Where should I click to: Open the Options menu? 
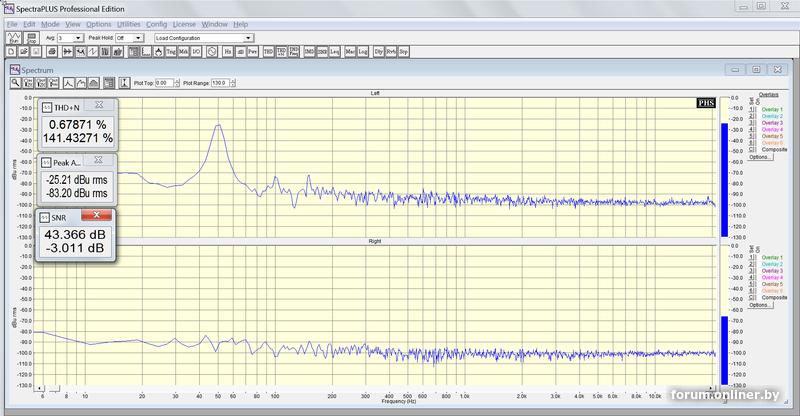(x=98, y=24)
